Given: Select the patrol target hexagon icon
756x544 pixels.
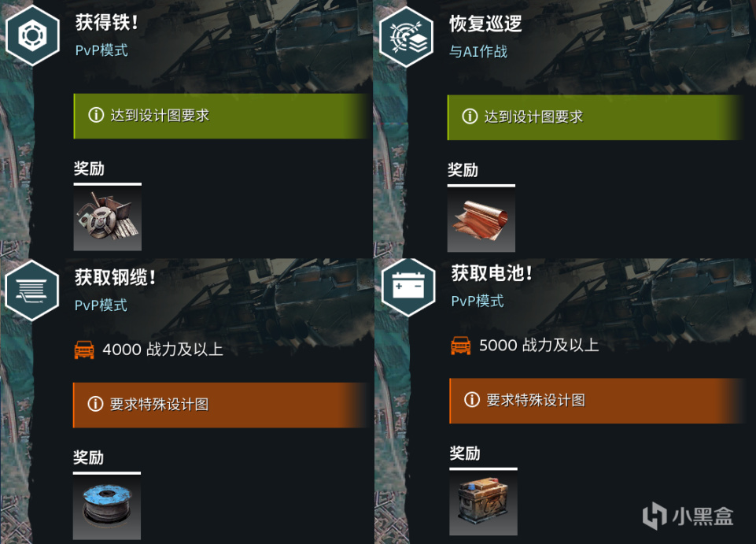Looking at the screenshot, I should click(x=407, y=36).
